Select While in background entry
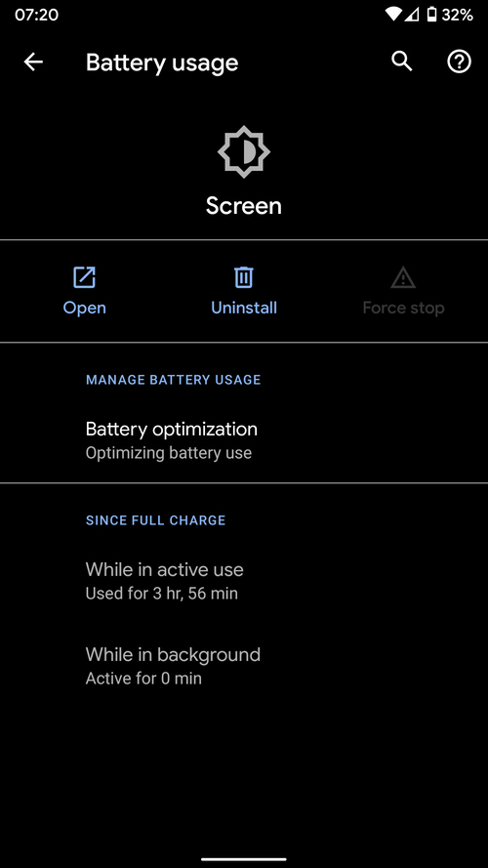 click(x=244, y=666)
